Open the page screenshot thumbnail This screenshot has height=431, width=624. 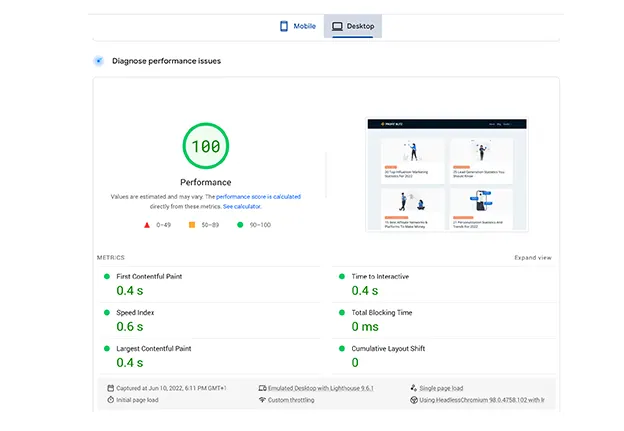[x=447, y=175]
